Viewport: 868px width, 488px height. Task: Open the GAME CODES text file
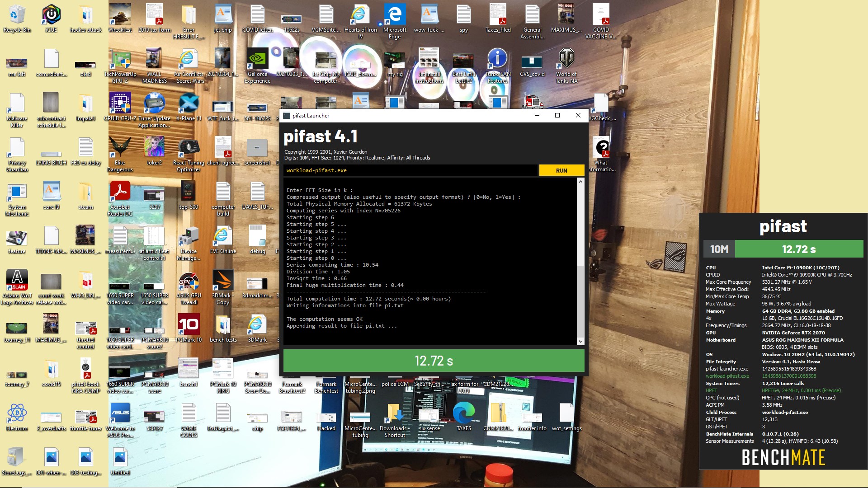(189, 420)
